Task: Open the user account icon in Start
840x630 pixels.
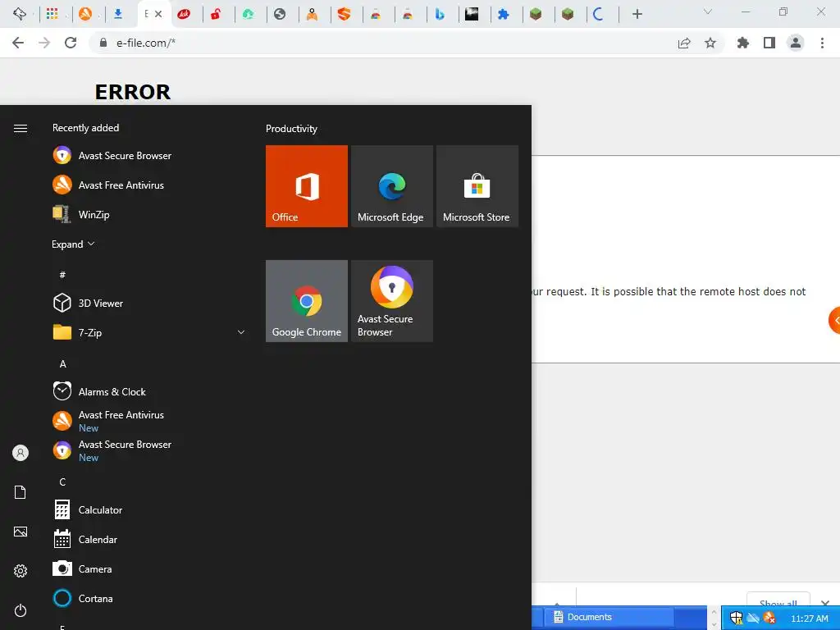Action: [21, 453]
